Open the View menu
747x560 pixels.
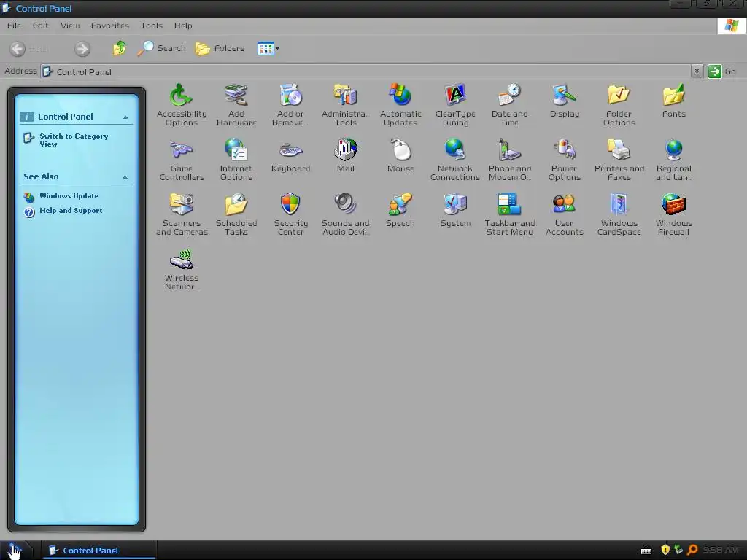[x=69, y=26]
